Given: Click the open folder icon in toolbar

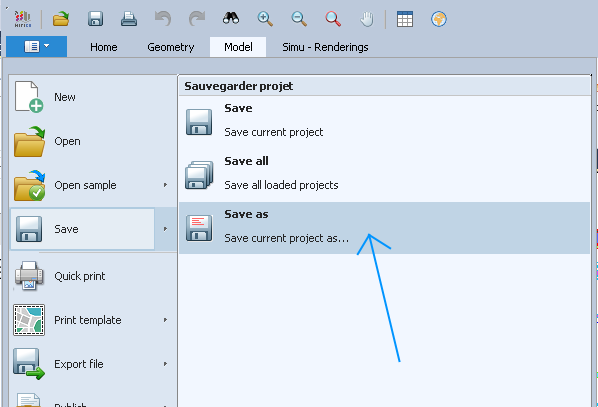Looking at the screenshot, I should pyautogui.click(x=61, y=19).
